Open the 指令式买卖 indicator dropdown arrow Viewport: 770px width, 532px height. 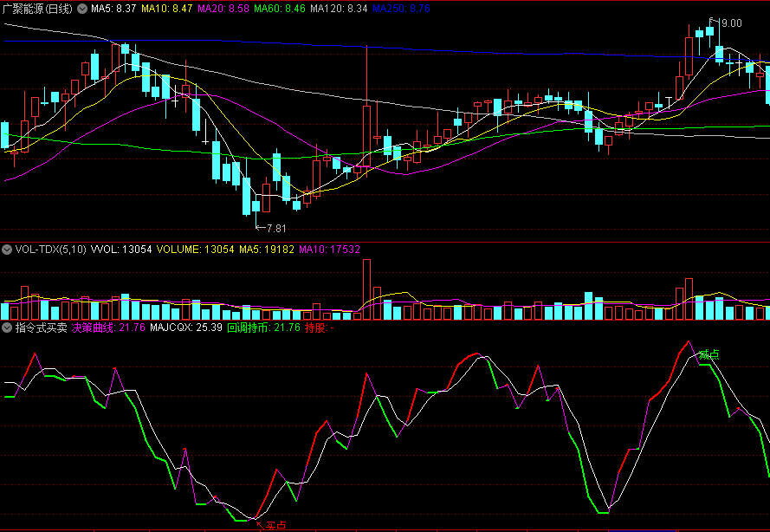coord(7,328)
